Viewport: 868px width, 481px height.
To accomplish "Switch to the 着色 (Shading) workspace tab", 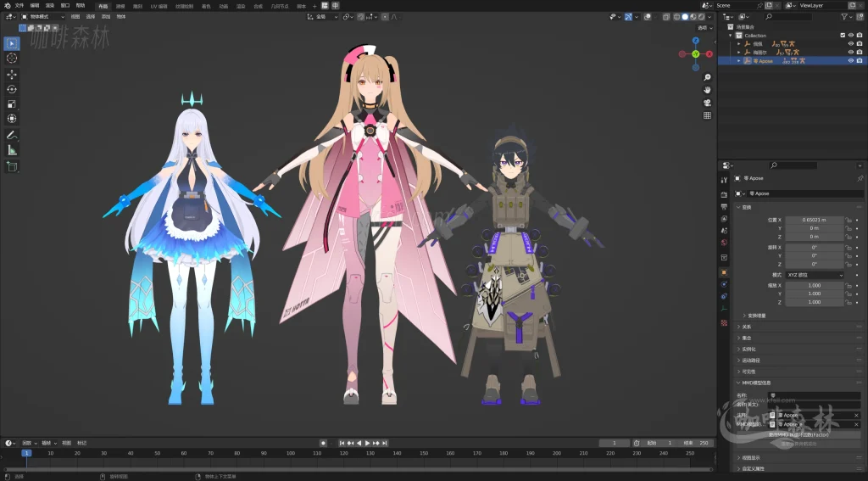I will [206, 6].
